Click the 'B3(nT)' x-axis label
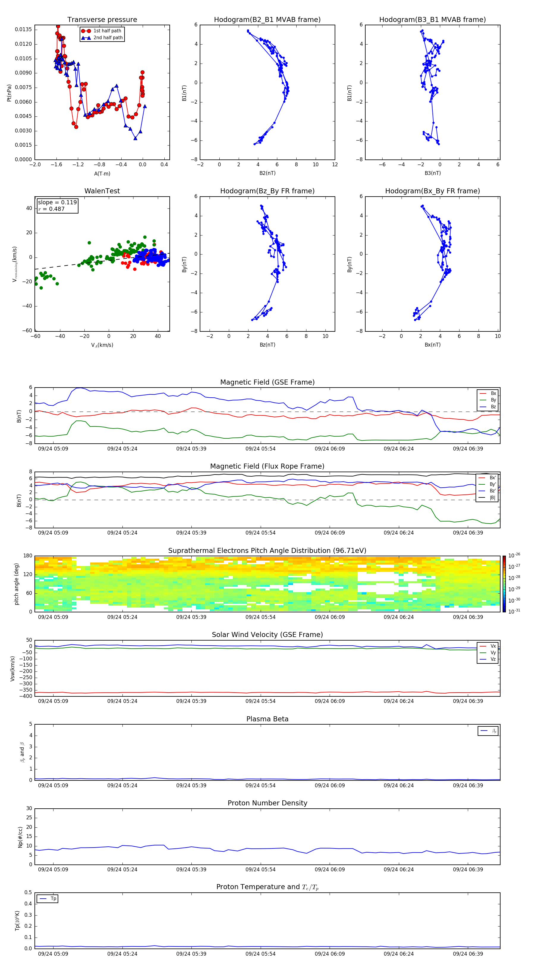Viewport: 535px width, 980px height. tap(432, 173)
